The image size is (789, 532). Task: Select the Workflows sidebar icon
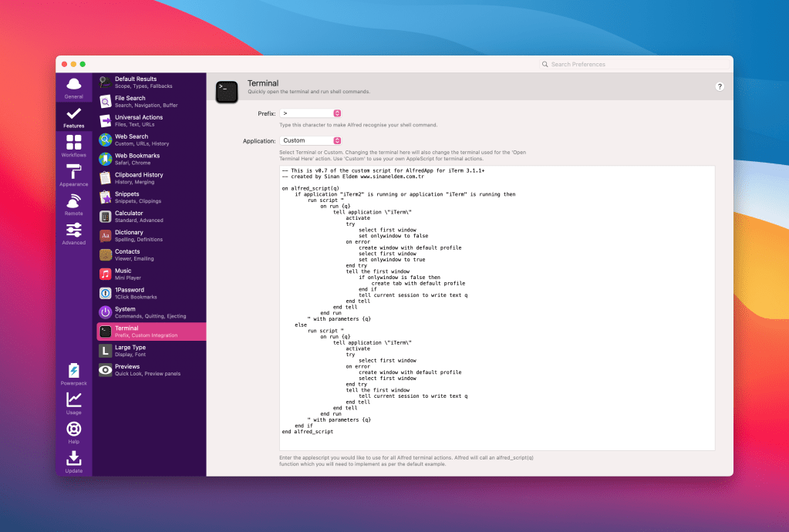(x=74, y=145)
